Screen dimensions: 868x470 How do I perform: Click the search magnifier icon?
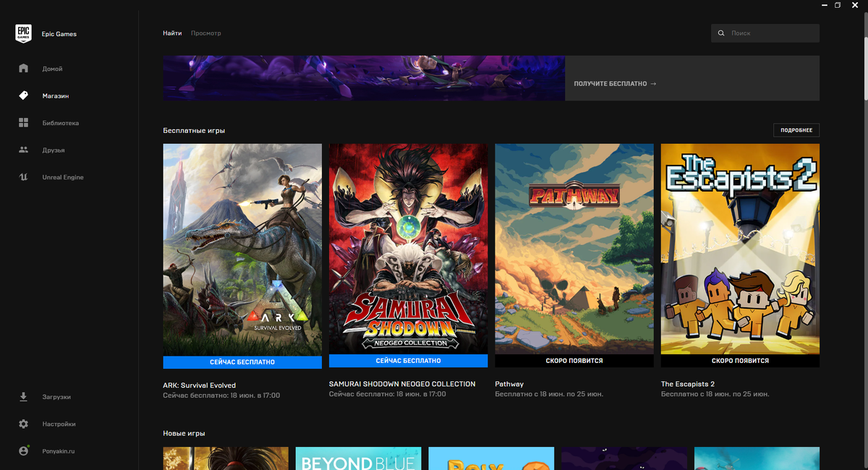(721, 33)
